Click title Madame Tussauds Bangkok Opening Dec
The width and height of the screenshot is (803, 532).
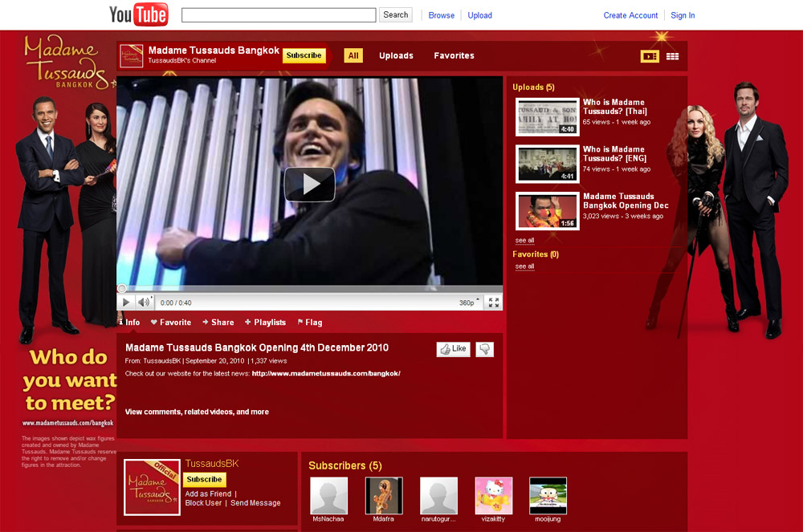[x=626, y=201]
